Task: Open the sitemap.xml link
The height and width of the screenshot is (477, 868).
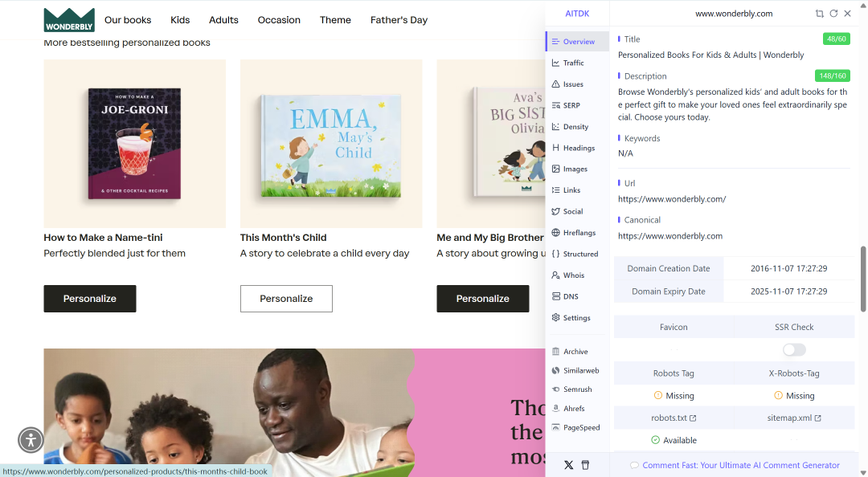Action: (x=794, y=418)
